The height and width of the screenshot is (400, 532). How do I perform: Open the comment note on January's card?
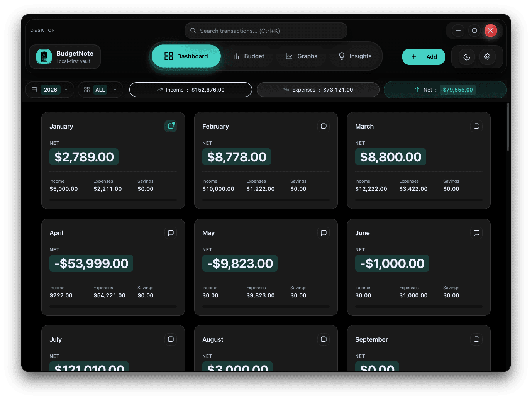[x=170, y=126]
